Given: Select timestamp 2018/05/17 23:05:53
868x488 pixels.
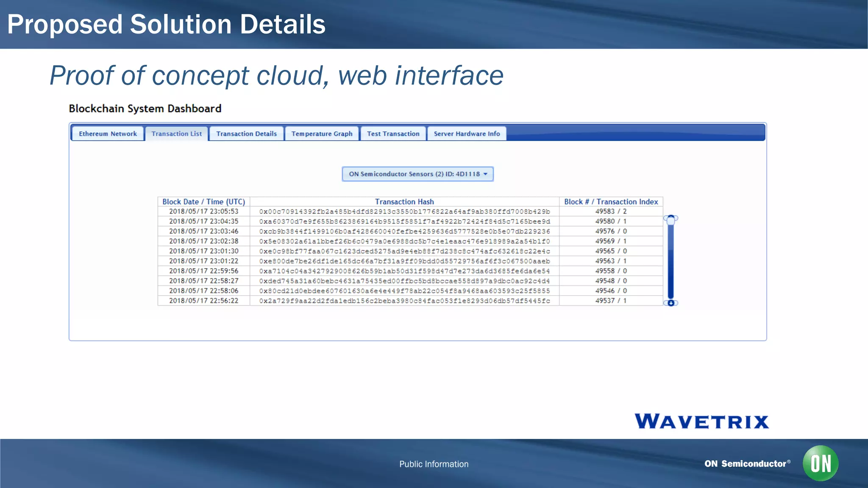Looking at the screenshot, I should (204, 211).
